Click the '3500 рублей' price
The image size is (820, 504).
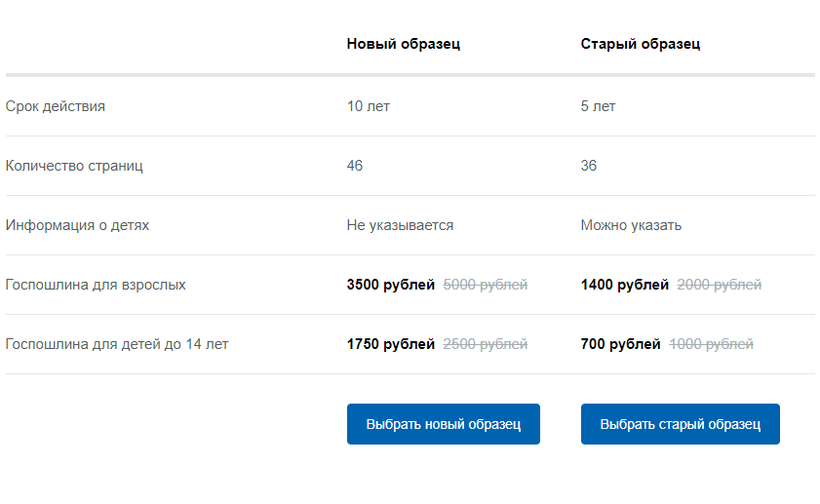(391, 285)
